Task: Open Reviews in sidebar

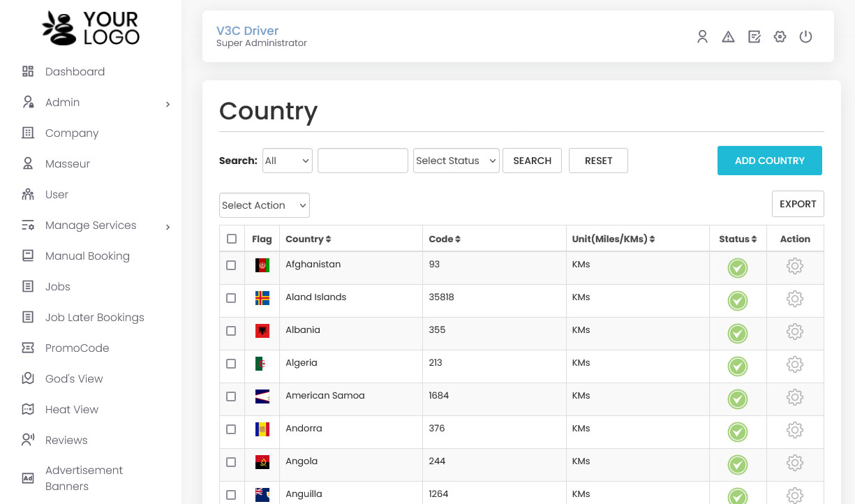Action: (66, 440)
